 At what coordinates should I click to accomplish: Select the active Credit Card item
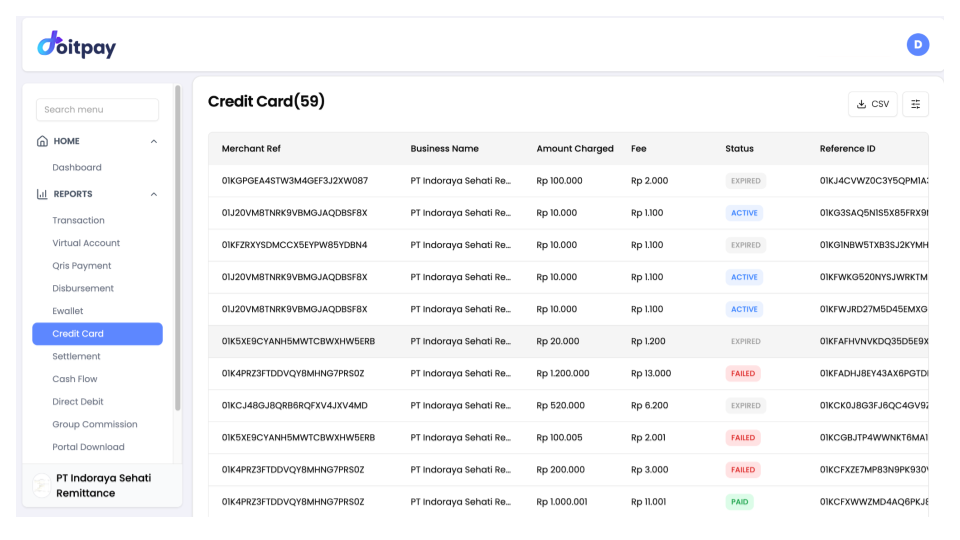[x=97, y=334]
